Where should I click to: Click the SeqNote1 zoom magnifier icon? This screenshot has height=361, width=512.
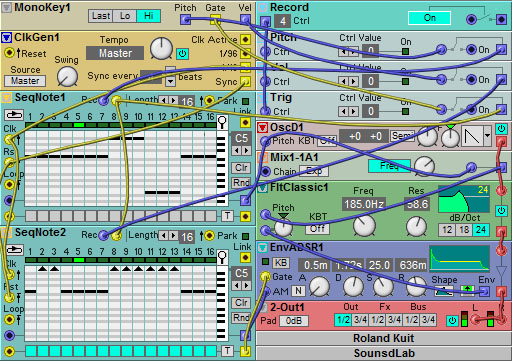[222, 122]
